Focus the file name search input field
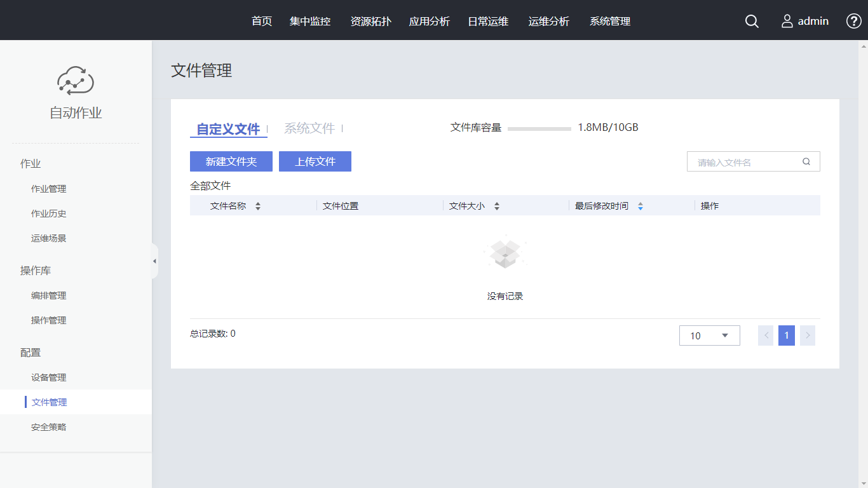Screen dimensions: 868x488 [747, 161]
